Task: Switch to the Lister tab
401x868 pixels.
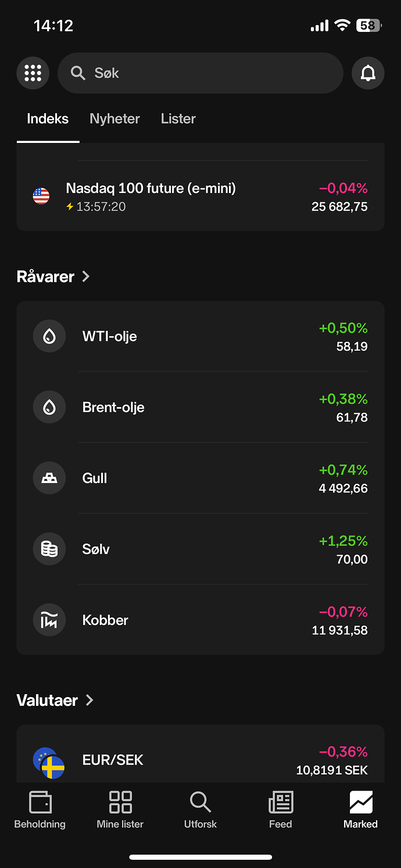Action: tap(178, 119)
